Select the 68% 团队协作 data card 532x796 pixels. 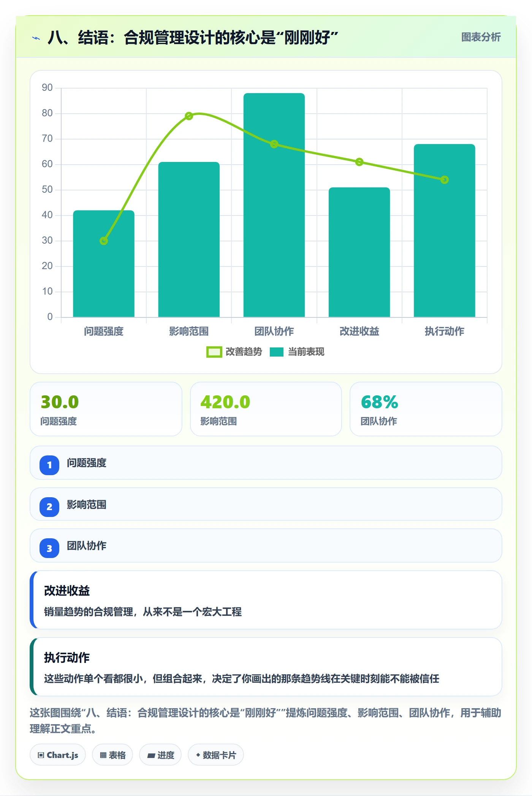426,409
